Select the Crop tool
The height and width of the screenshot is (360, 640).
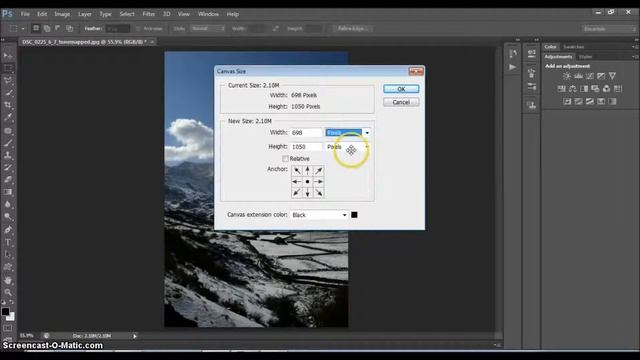click(8, 105)
